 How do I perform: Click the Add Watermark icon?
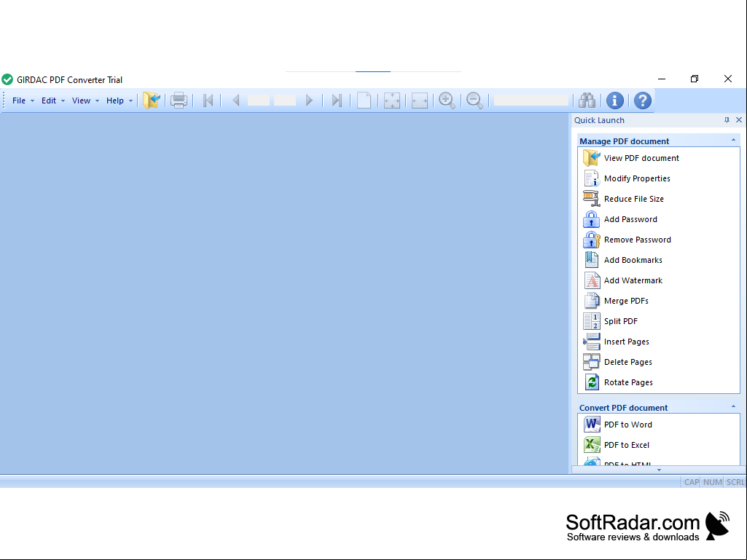[x=591, y=280]
